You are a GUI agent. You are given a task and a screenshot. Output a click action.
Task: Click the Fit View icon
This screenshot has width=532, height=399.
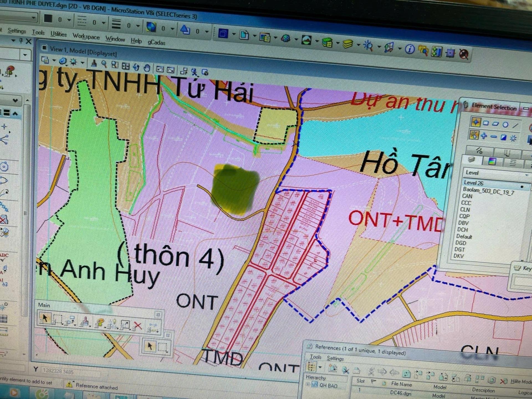click(126, 66)
